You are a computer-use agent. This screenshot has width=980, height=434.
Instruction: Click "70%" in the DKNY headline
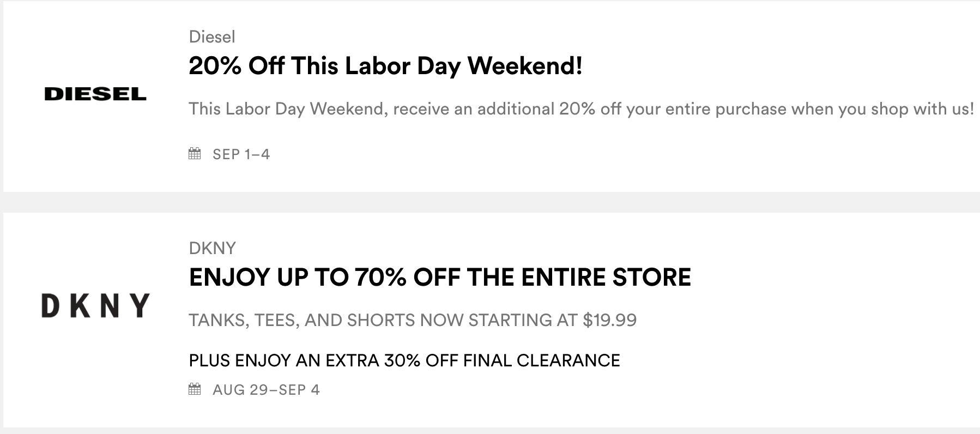(380, 277)
